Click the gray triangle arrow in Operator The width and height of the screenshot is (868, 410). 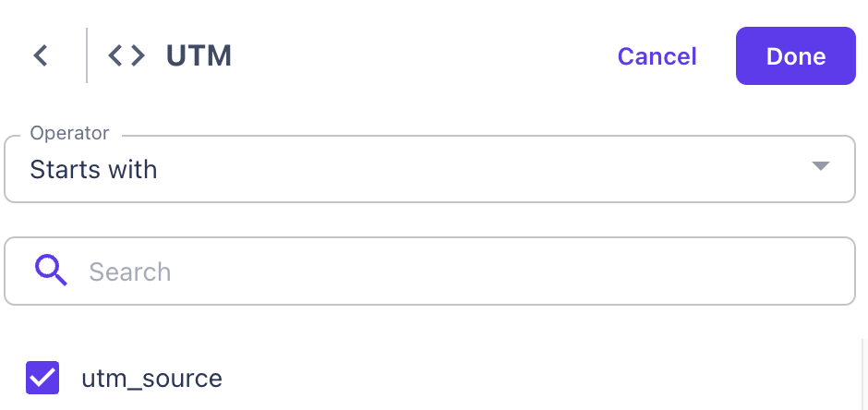pyautogui.click(x=820, y=167)
